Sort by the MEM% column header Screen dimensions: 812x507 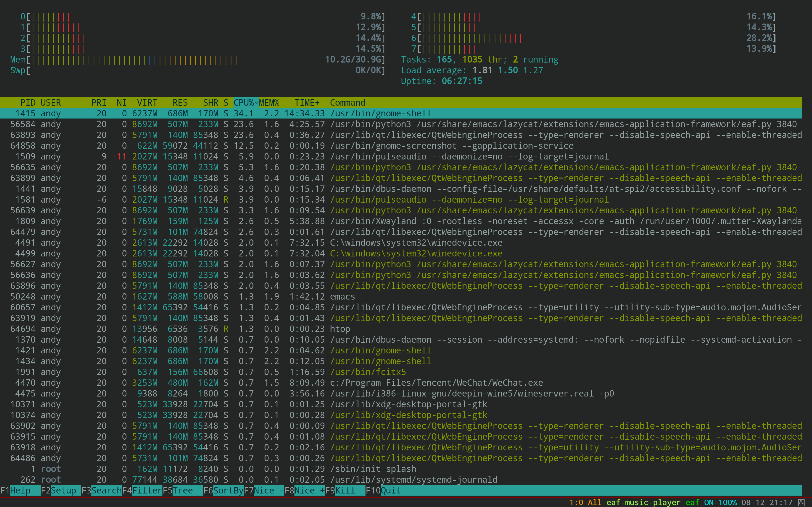tap(269, 103)
